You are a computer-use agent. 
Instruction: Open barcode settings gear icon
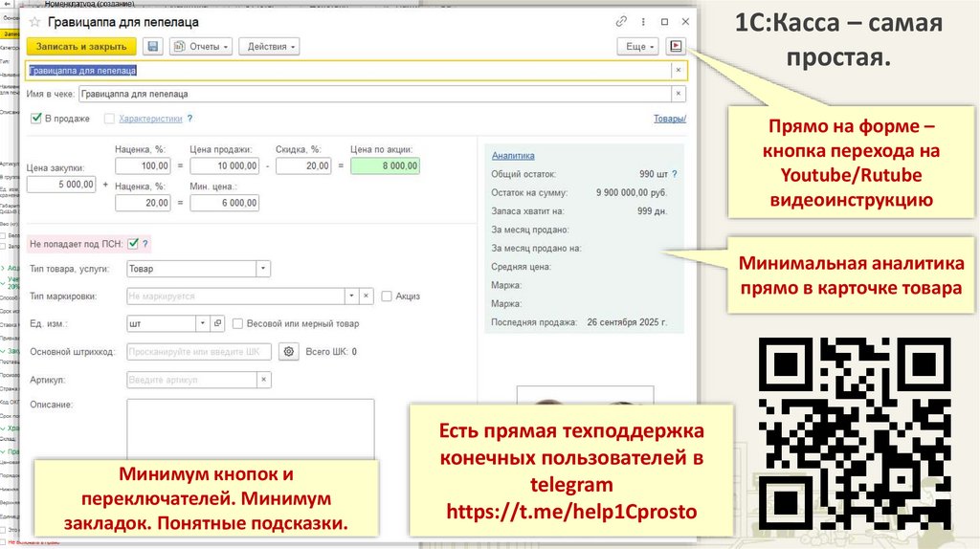pyautogui.click(x=290, y=352)
